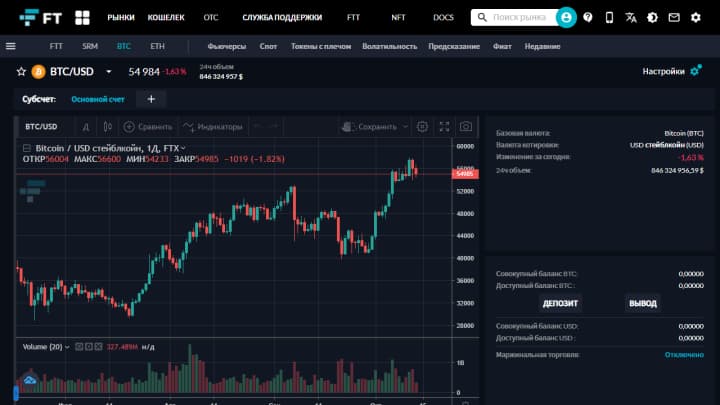720x405 pixels.
Task: Click the Сравнить compare button
Action: tap(148, 127)
